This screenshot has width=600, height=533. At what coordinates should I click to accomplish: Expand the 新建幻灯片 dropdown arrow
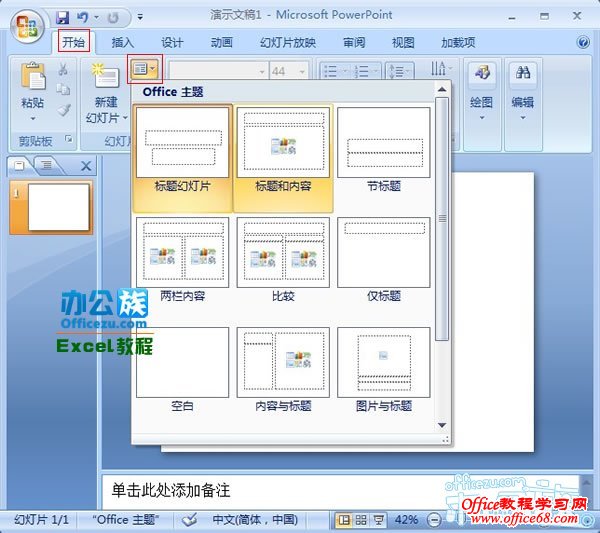click(125, 118)
